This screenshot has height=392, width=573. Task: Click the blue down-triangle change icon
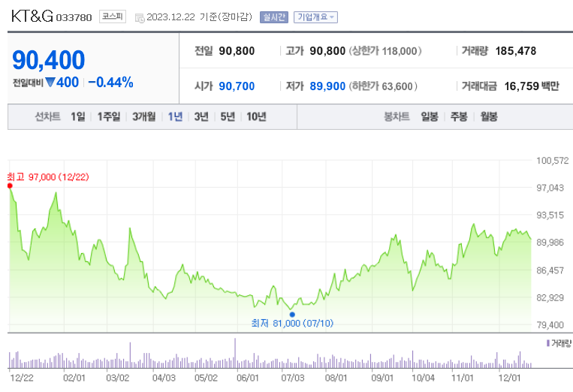pyautogui.click(x=50, y=82)
